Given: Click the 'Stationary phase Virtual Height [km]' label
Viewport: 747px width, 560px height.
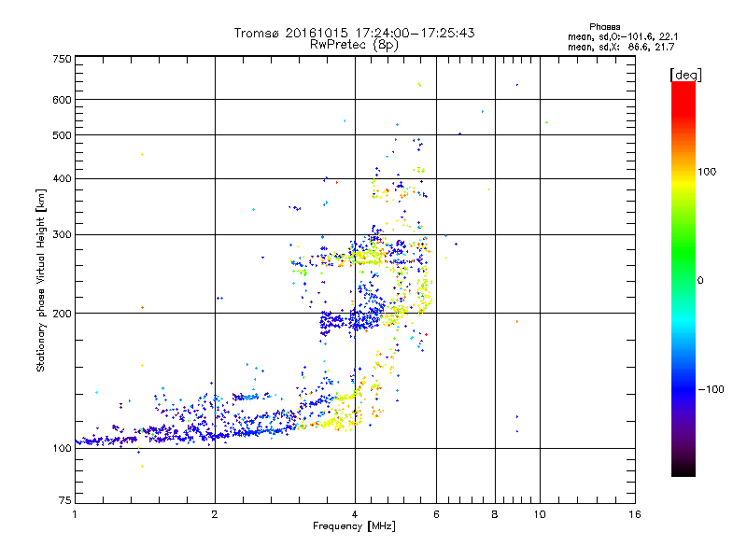Looking at the screenshot, I should click(x=41, y=281).
